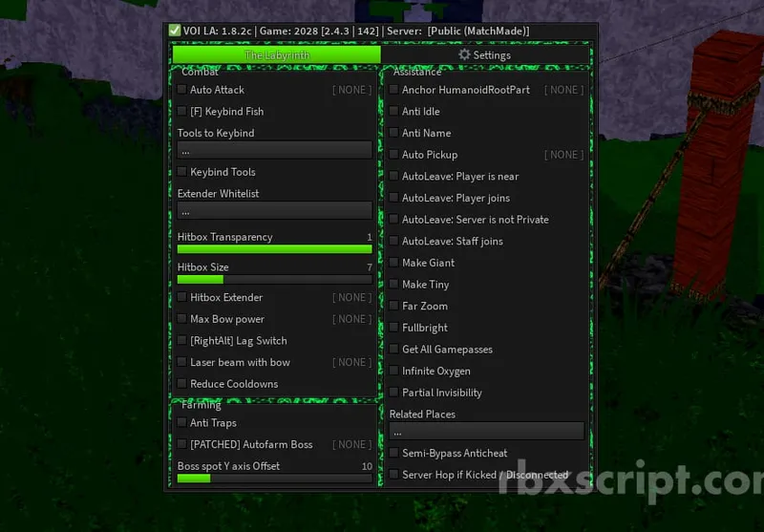Enable Semi-Bypass Anticheat checkbox
This screenshot has height=532, width=764.
point(393,453)
